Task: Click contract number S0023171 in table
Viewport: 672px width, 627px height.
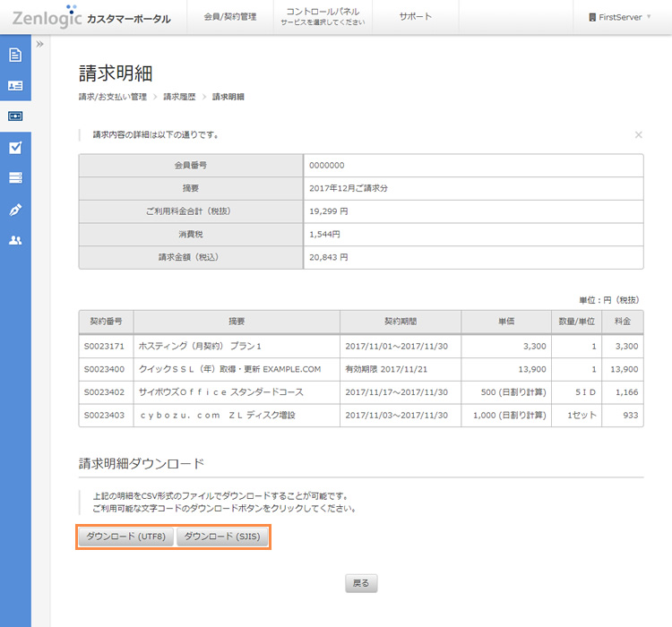Action: pos(105,345)
